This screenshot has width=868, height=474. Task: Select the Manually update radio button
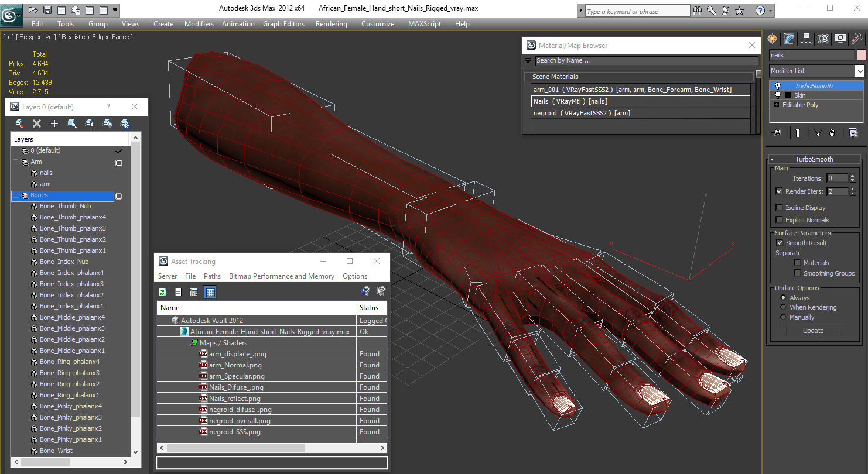coord(784,317)
